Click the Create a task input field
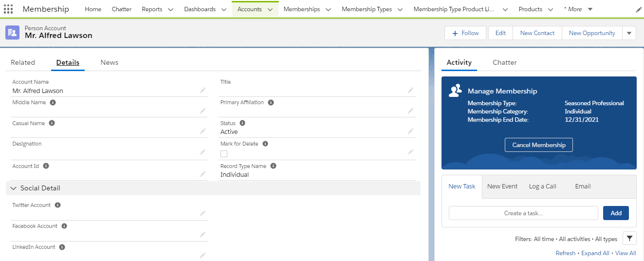 click(523, 213)
